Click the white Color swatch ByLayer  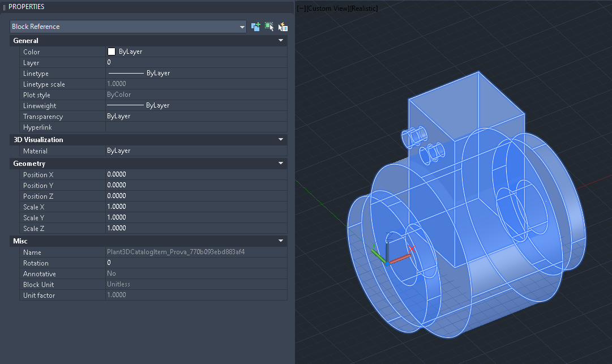112,52
